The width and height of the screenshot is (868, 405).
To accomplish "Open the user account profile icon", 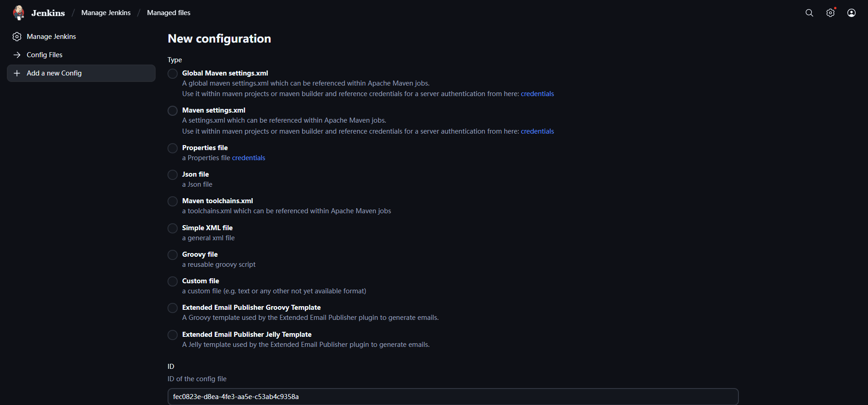I will [851, 13].
